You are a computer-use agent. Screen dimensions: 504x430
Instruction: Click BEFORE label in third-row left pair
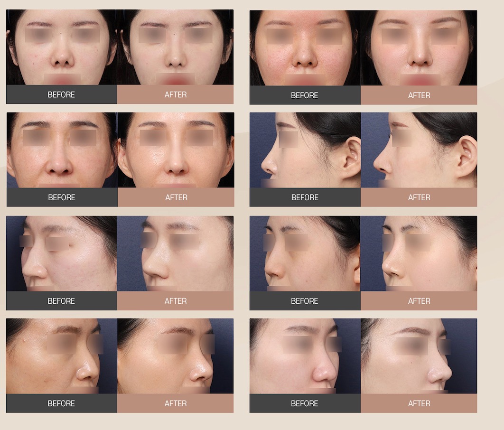point(61,301)
